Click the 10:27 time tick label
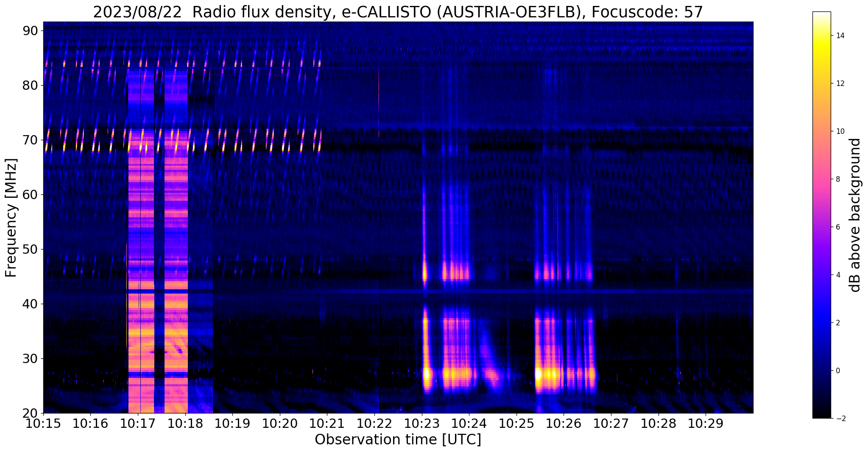Screen dimensions: 868x452 611,424
